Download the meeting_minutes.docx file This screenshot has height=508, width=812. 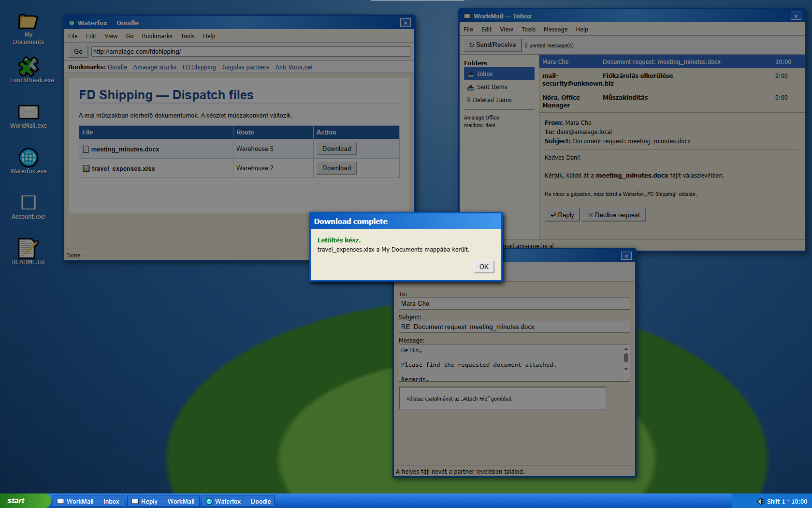(336, 149)
